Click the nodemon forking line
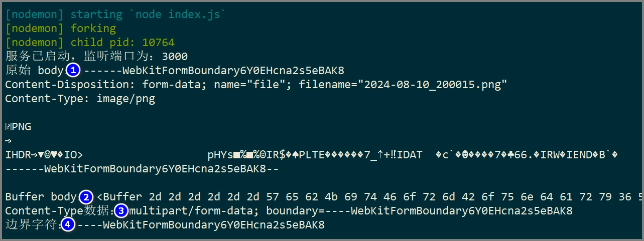This screenshot has width=644, height=241. click(x=61, y=29)
